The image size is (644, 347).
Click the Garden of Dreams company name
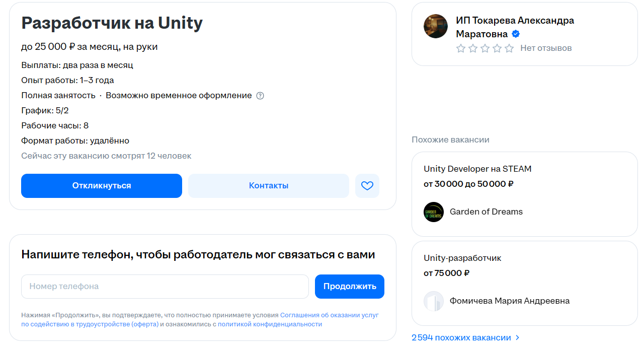[x=486, y=212]
